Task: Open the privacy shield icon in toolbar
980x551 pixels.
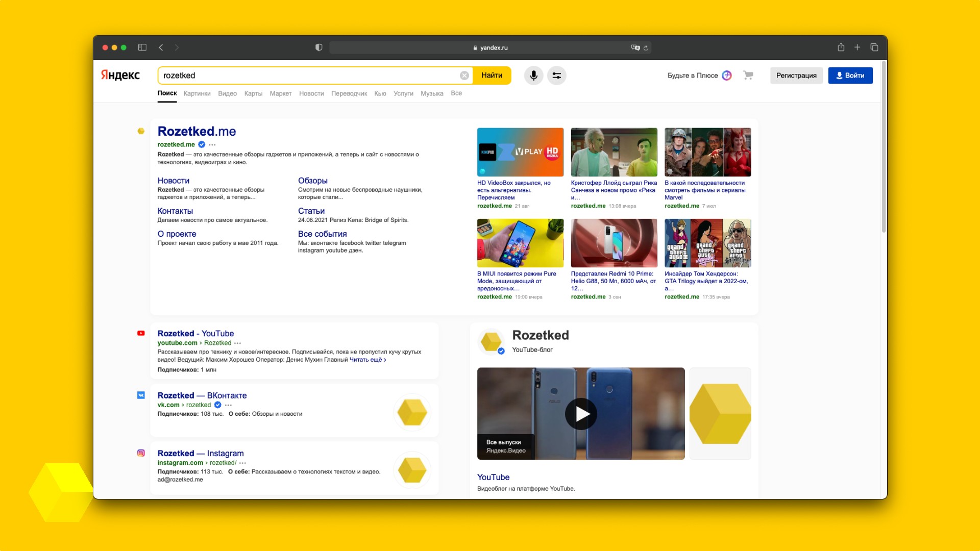Action: click(x=319, y=47)
